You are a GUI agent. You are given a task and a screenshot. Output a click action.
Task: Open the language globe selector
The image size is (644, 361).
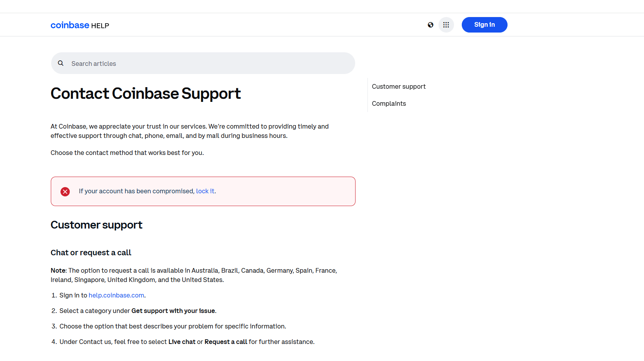pos(430,25)
